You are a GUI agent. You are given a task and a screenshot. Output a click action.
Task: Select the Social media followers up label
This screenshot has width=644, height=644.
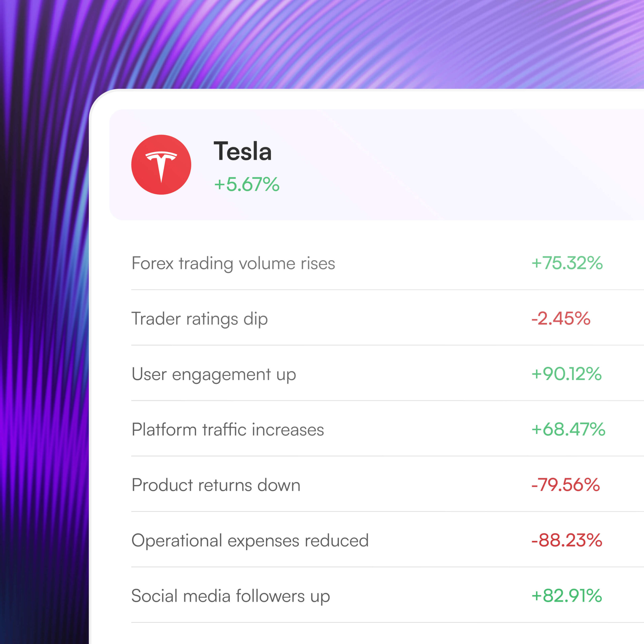(x=231, y=596)
